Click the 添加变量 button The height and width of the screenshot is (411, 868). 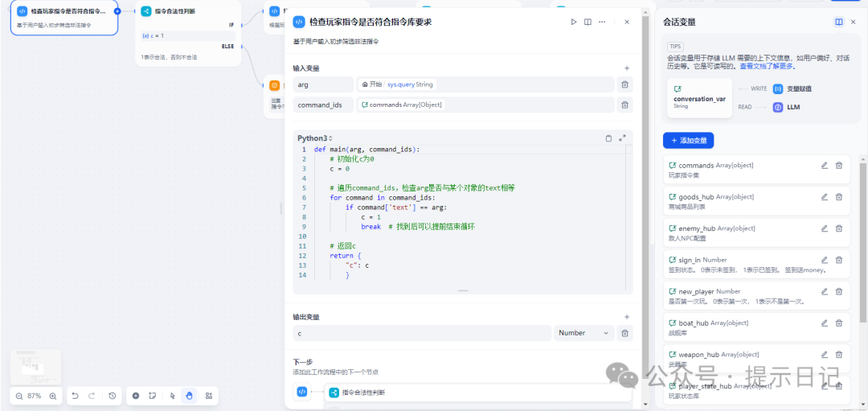688,141
